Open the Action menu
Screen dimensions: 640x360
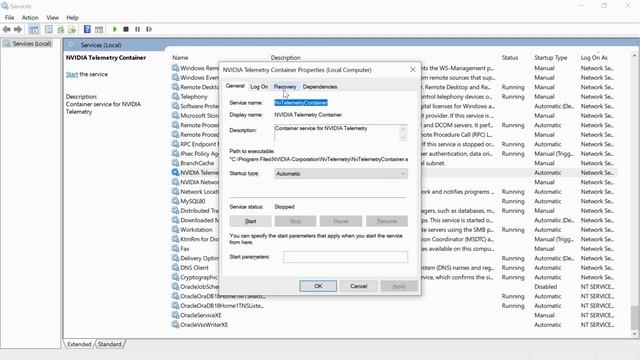pyautogui.click(x=30, y=18)
